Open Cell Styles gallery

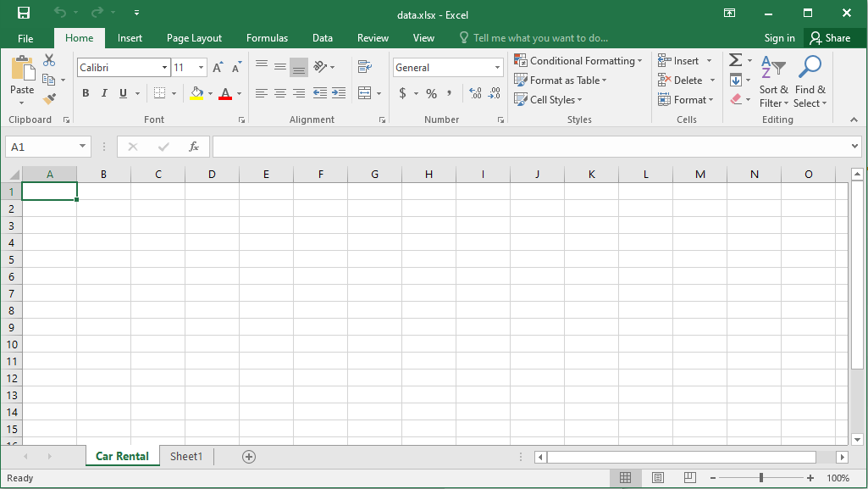[x=548, y=100]
